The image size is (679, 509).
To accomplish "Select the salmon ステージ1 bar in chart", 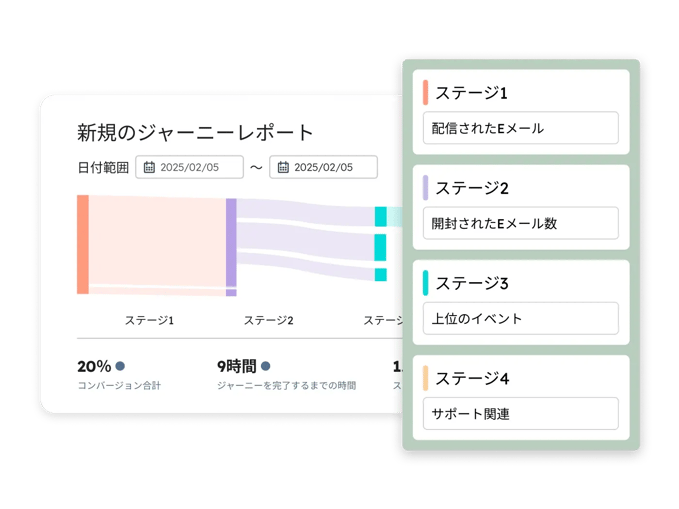I will pos(83,244).
